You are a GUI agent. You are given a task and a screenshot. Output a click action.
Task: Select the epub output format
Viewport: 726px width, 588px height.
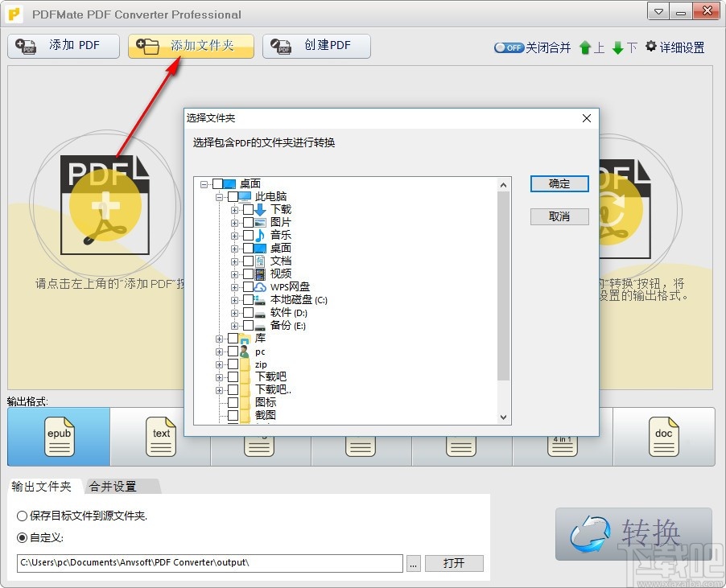point(59,436)
